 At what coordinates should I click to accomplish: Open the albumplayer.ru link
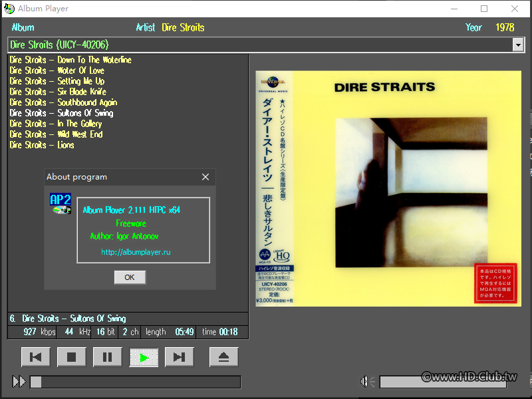136,252
